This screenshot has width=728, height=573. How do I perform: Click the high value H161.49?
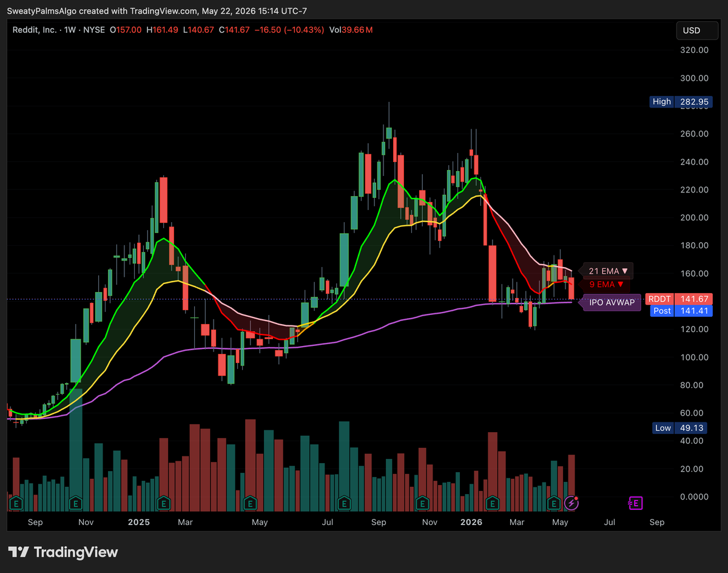click(163, 30)
